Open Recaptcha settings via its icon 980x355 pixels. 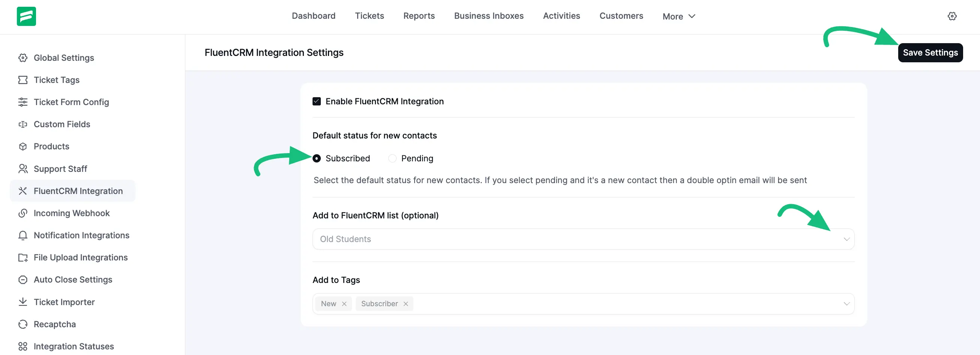coord(23,324)
